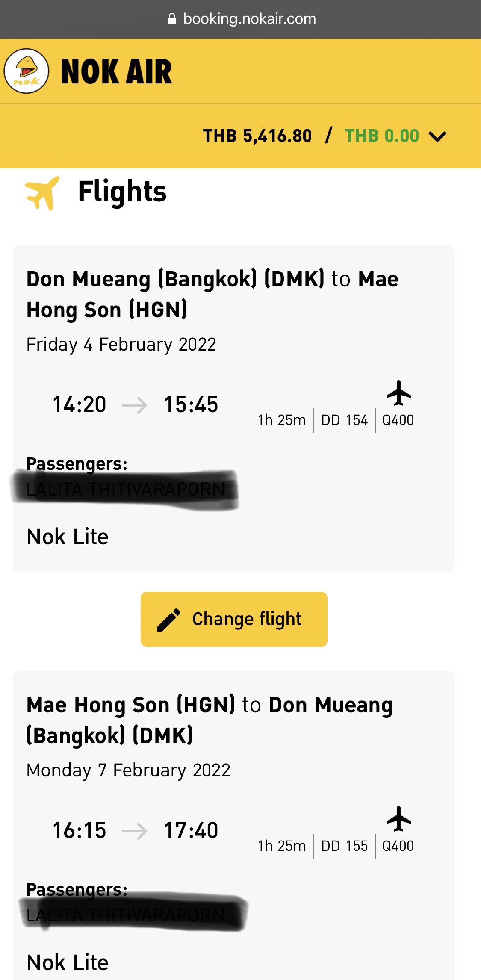Open the Don Mueang to Mae Hong Son card
Screen dimensions: 481x980
(x=234, y=409)
